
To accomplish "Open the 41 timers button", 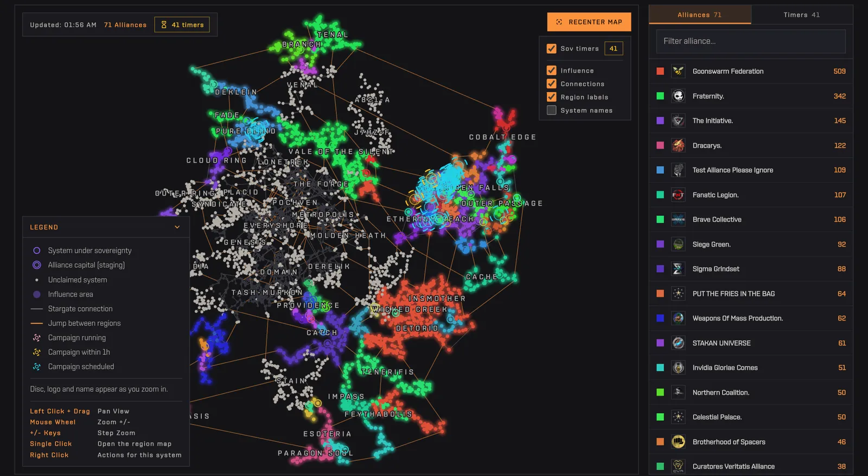I will 182,24.
